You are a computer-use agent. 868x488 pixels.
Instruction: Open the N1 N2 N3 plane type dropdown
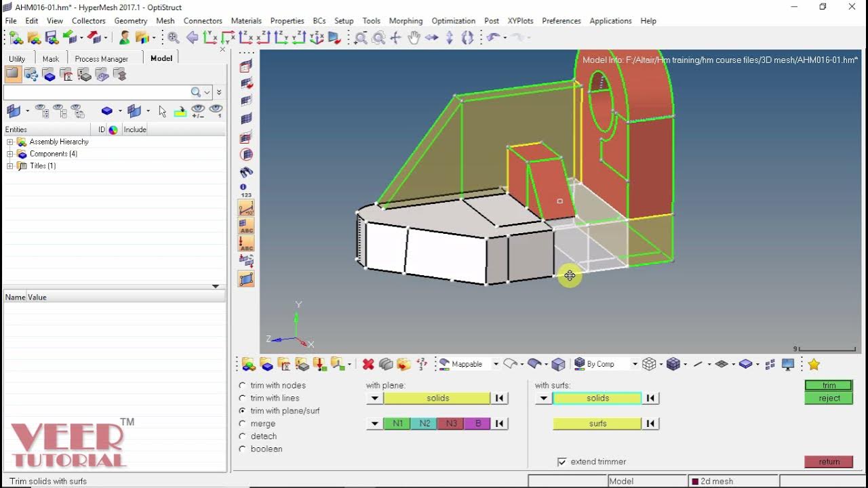tap(374, 424)
